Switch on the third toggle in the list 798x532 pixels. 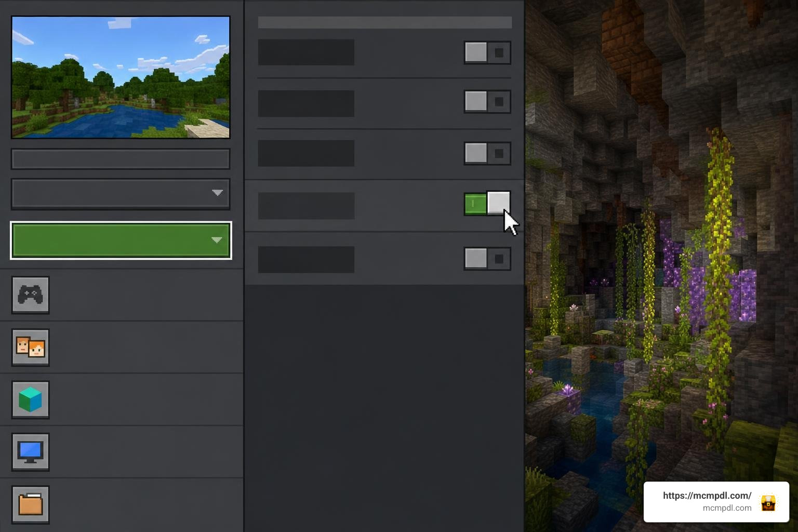pos(487,153)
